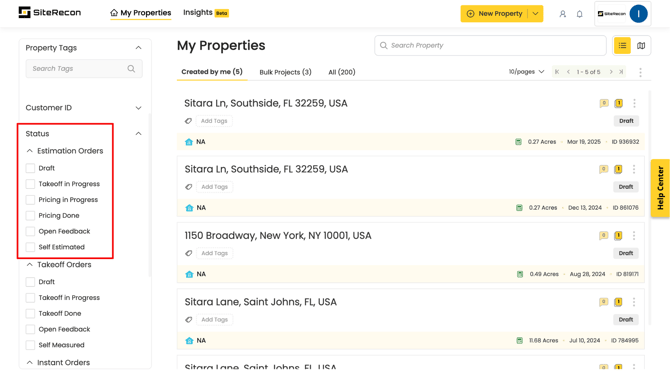Image resolution: width=670 pixels, height=377 pixels.
Task: Go to next page of results
Action: (611, 72)
